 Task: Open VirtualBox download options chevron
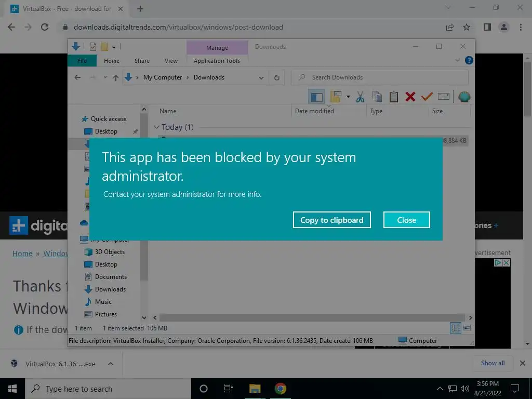tap(111, 364)
